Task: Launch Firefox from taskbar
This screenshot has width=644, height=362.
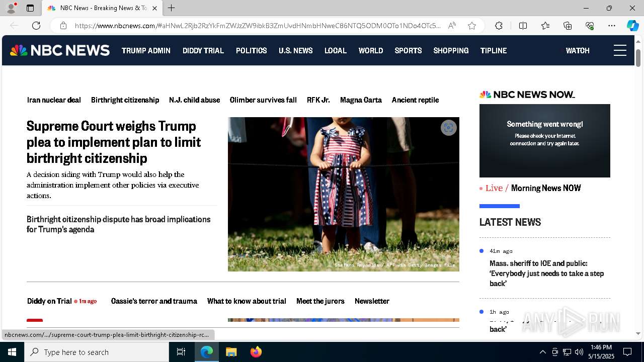Action: coord(256,352)
